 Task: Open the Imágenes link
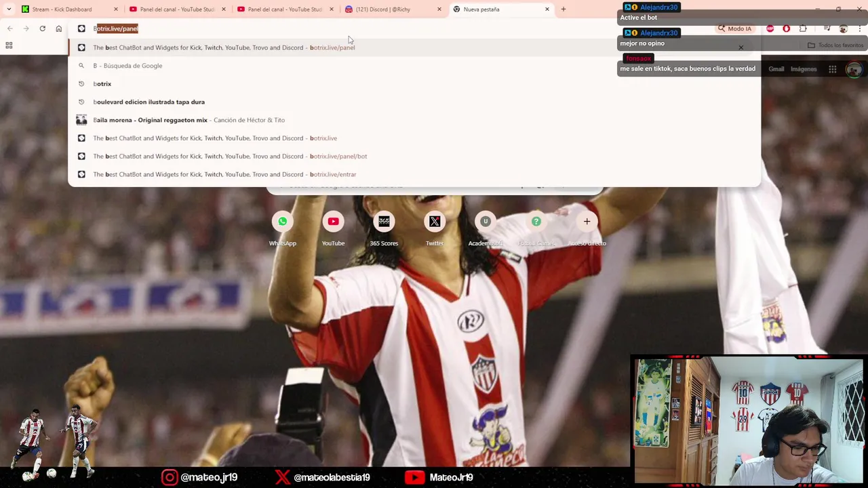click(804, 69)
